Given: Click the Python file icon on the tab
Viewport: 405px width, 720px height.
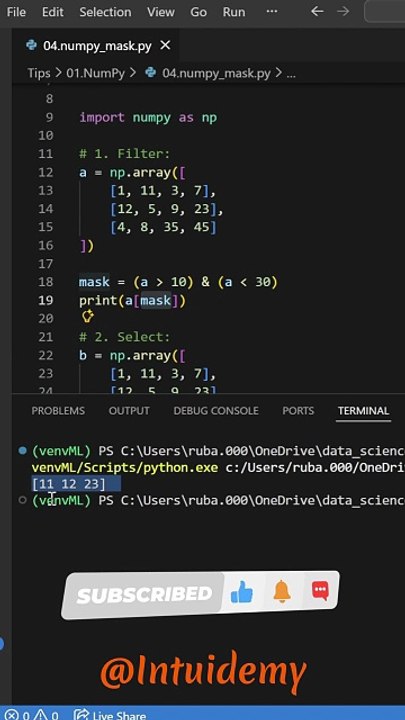Looking at the screenshot, I should click(31, 45).
